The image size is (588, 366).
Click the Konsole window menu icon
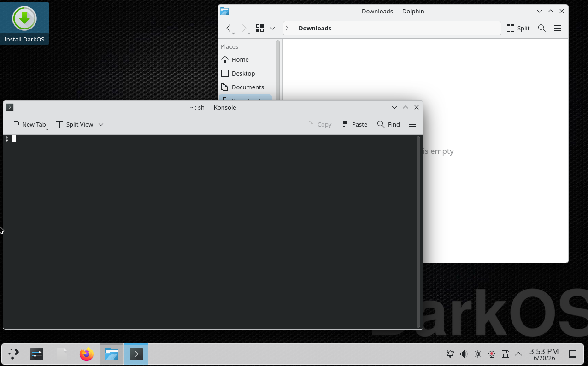click(x=10, y=107)
